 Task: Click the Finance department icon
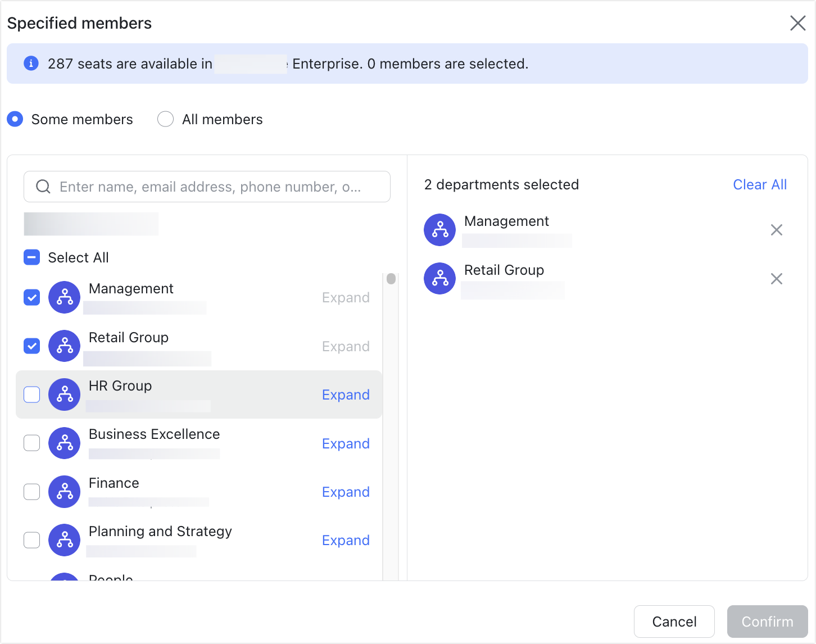[x=64, y=492]
